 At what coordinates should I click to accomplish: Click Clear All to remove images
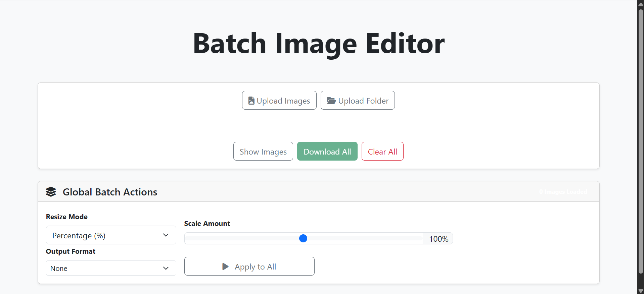[x=382, y=151]
